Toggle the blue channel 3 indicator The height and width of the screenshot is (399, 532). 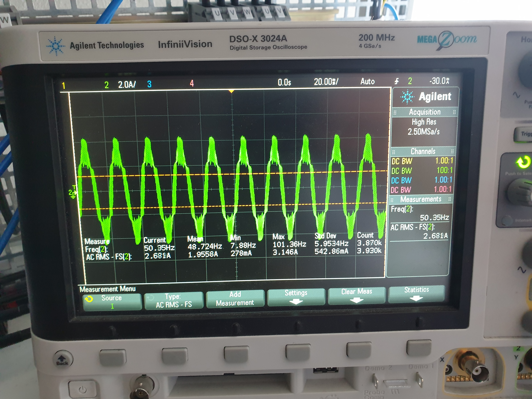click(x=149, y=84)
